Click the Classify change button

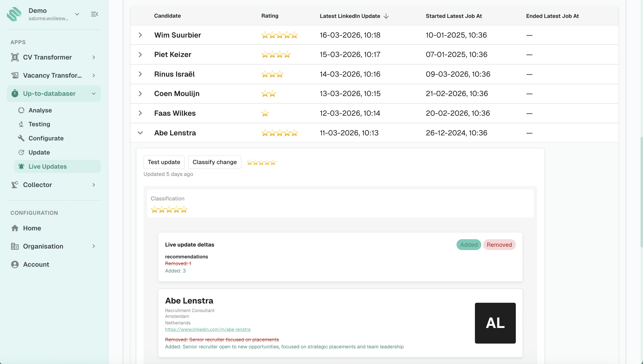[x=215, y=162]
